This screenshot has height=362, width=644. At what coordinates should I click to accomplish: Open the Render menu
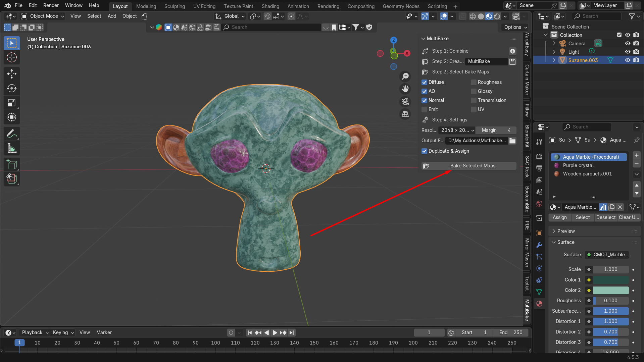coord(51,5)
